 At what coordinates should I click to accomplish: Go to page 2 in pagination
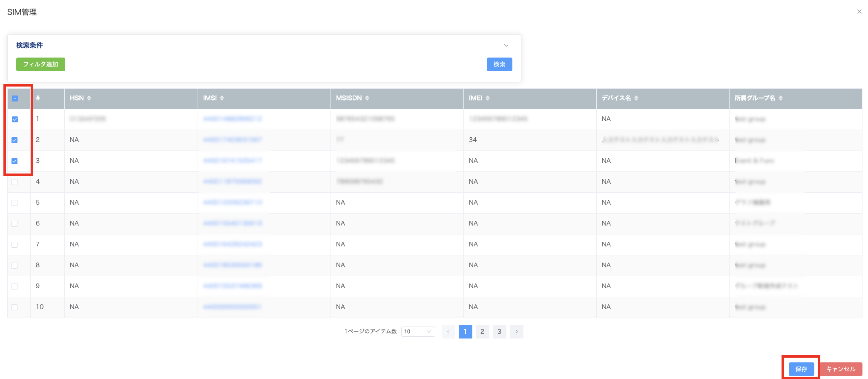tap(482, 332)
